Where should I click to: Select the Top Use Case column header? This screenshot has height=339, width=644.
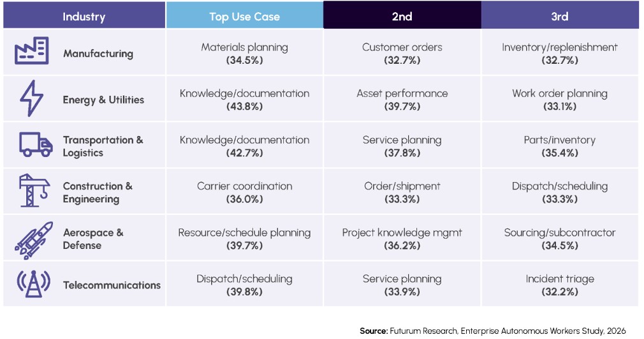pyautogui.click(x=244, y=15)
